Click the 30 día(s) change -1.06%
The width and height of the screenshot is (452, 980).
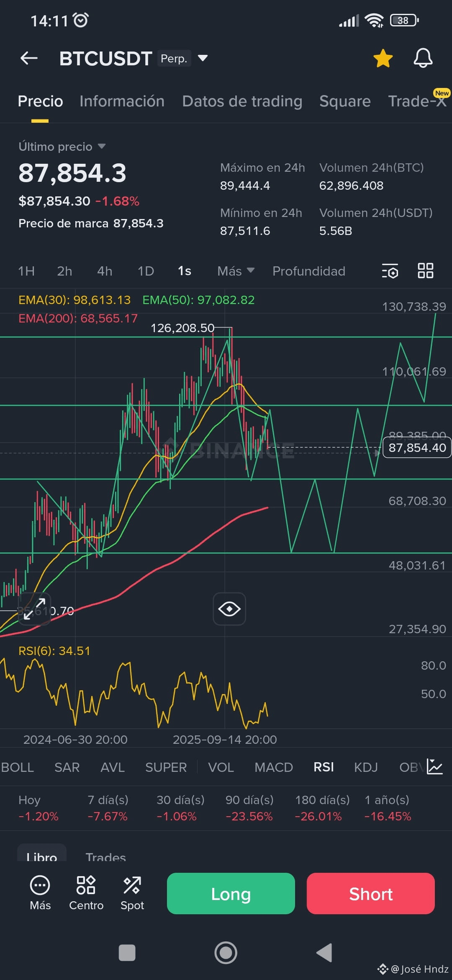(177, 816)
